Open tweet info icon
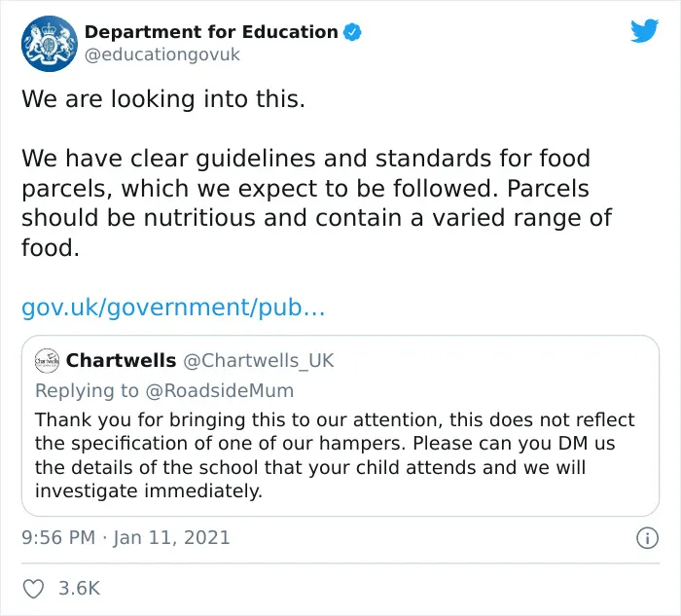This screenshot has width=681, height=616. [x=647, y=538]
